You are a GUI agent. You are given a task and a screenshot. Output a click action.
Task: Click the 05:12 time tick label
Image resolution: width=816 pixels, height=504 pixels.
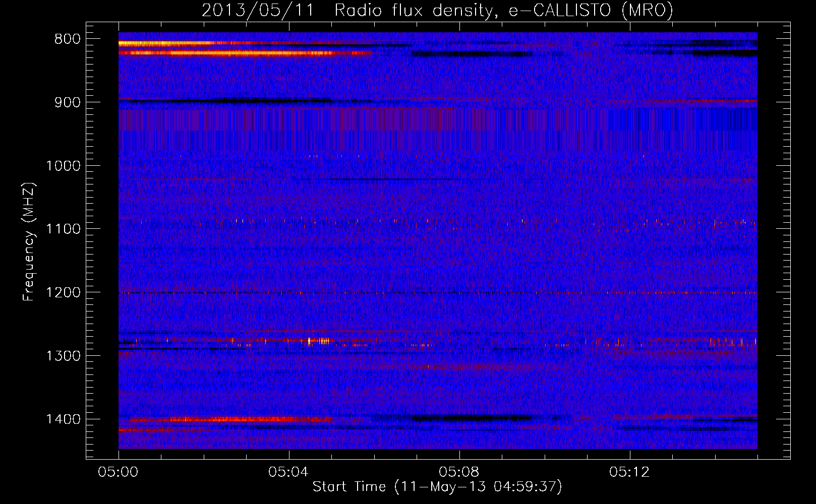[629, 472]
